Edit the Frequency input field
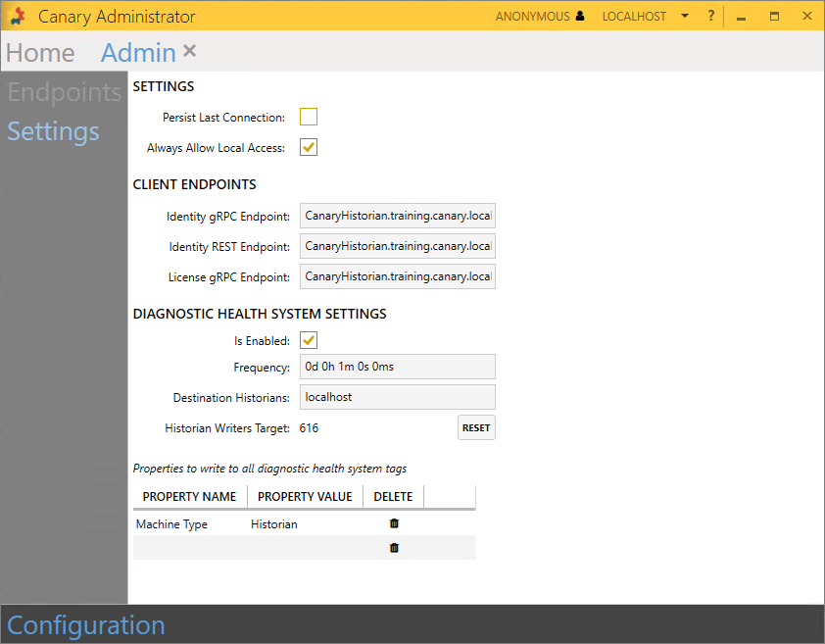This screenshot has height=644, width=825. click(397, 367)
